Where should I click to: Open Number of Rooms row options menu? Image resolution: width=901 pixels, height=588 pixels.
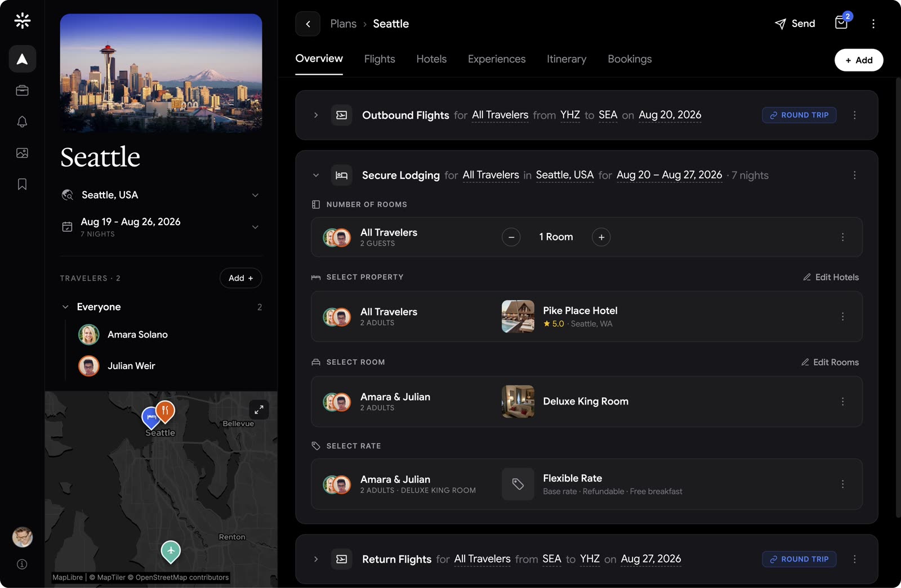[843, 237]
